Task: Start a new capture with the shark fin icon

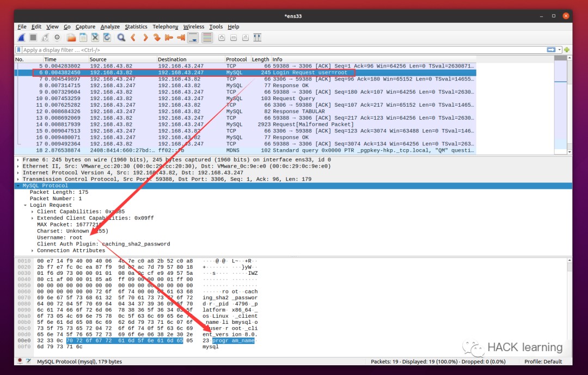Action: (x=21, y=38)
